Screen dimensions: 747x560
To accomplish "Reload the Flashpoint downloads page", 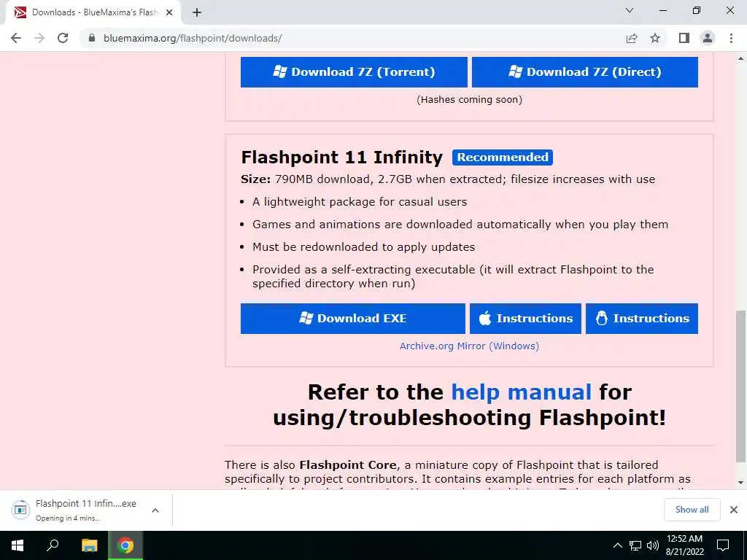I will (63, 38).
